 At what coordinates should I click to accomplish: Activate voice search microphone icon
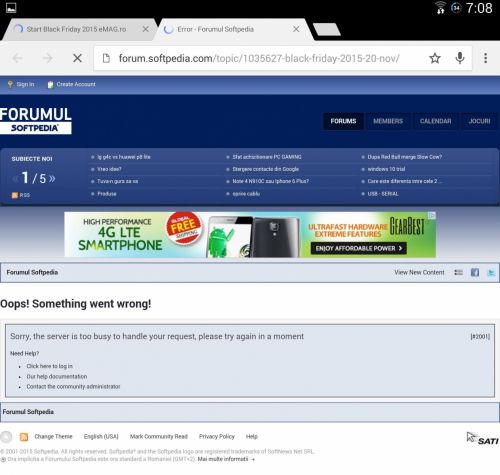(460, 58)
